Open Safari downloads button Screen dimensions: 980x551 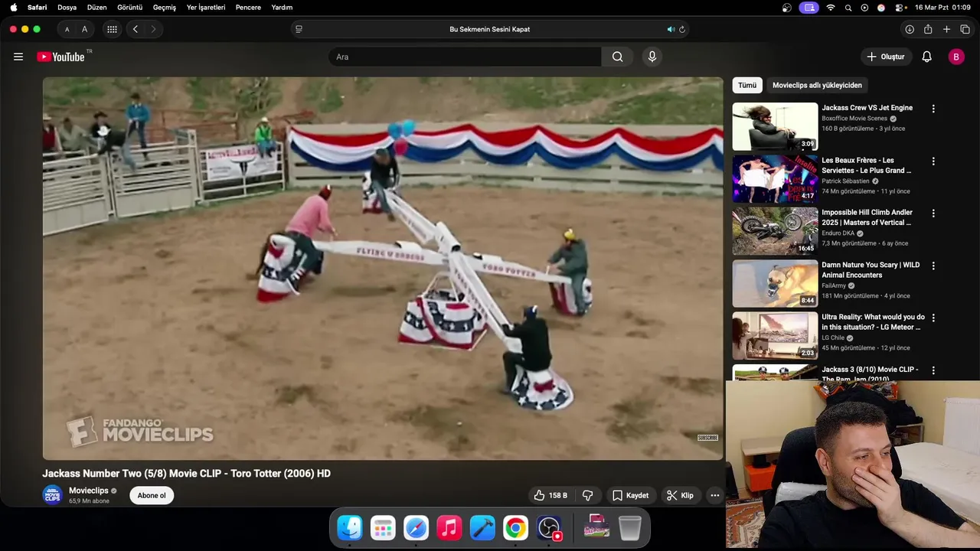(x=909, y=29)
